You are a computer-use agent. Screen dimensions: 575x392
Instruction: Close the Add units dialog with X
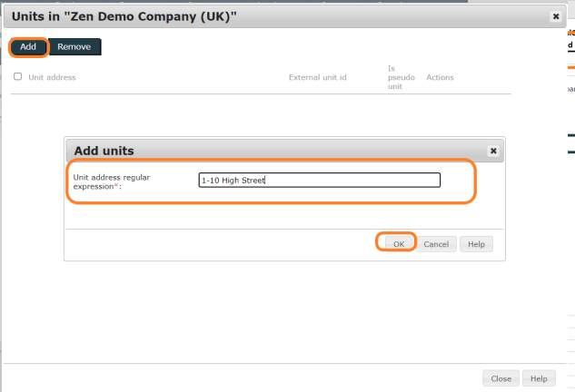point(493,151)
